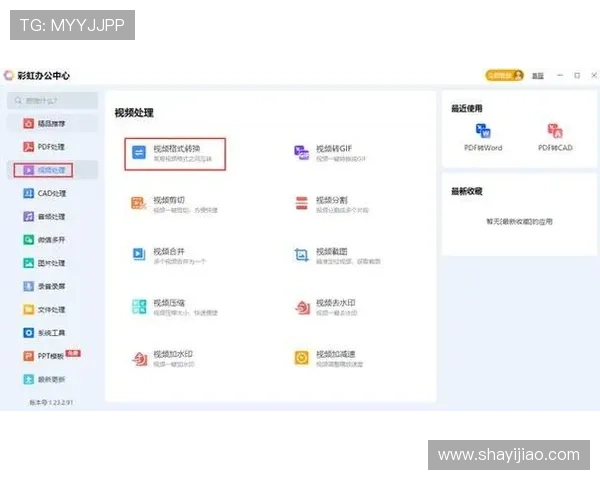Launch the 视频转GIF tool
Screen dimensions: 600x480
[x=330, y=153]
